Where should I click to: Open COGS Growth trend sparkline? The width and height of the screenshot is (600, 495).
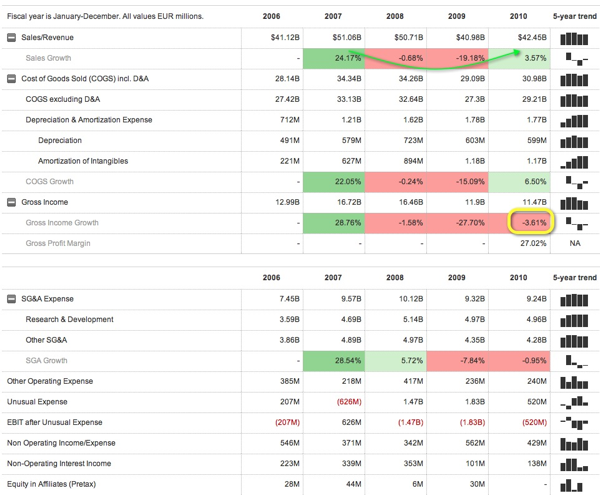point(576,182)
